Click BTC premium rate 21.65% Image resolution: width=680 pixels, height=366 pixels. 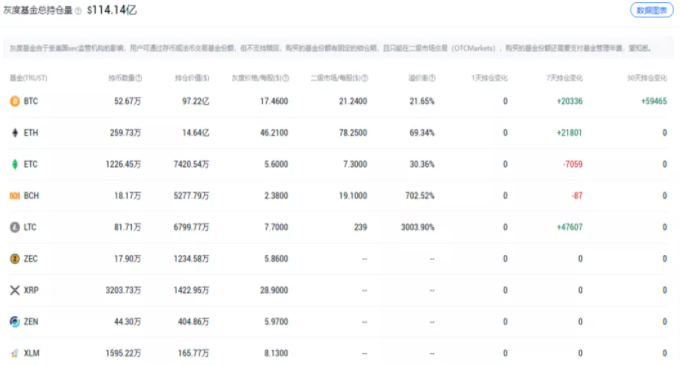coord(422,101)
